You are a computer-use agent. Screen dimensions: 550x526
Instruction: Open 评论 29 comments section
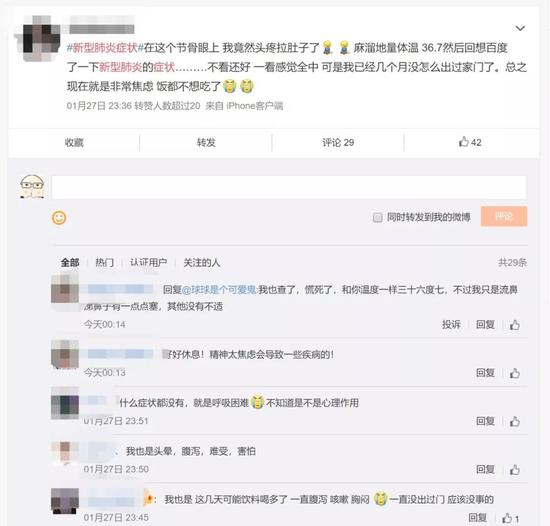coord(338,142)
